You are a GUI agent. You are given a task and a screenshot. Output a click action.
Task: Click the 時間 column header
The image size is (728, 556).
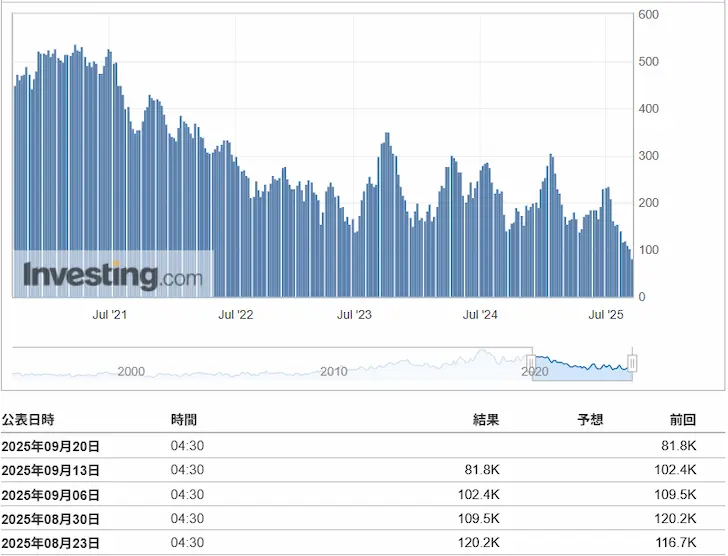184,420
